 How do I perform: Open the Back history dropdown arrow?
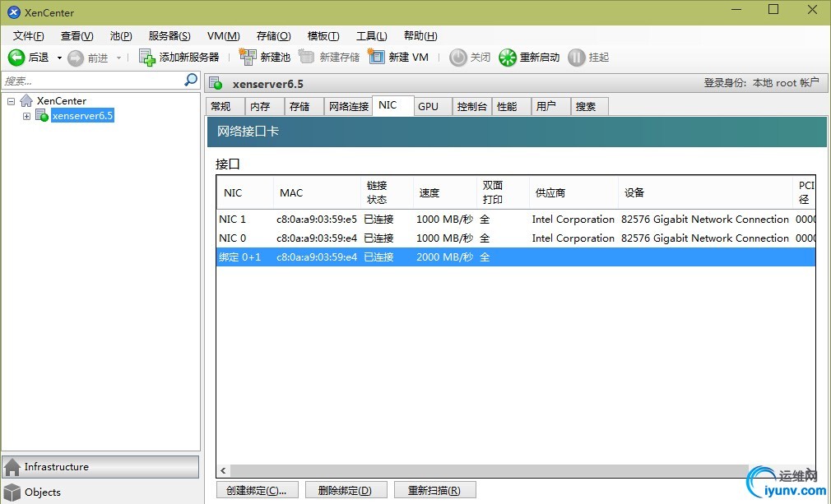click(x=59, y=58)
